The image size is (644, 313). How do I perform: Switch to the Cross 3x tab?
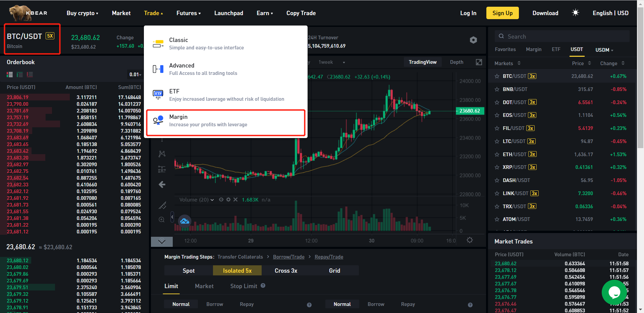point(286,271)
